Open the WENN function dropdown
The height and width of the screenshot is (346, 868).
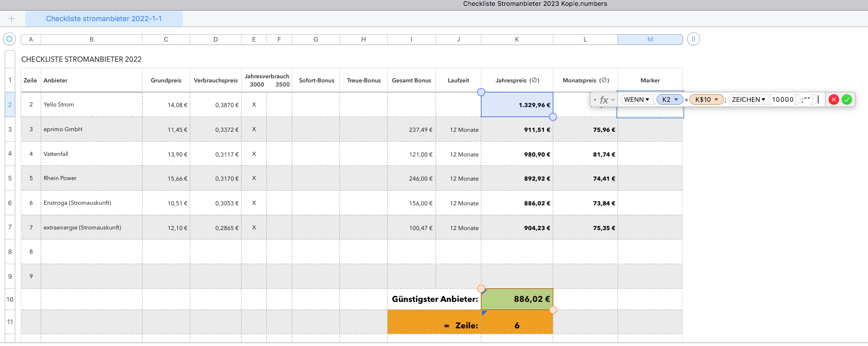pyautogui.click(x=647, y=99)
